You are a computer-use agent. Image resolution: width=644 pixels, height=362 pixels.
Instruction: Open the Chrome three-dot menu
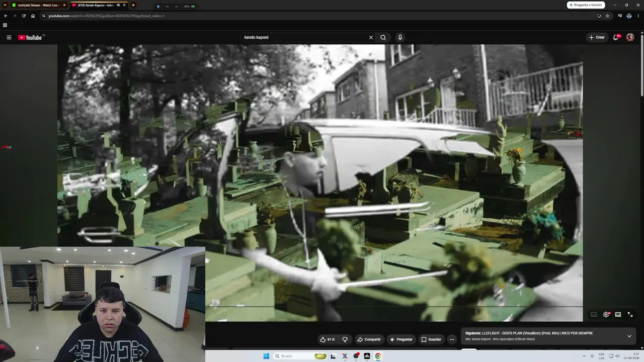click(x=638, y=16)
